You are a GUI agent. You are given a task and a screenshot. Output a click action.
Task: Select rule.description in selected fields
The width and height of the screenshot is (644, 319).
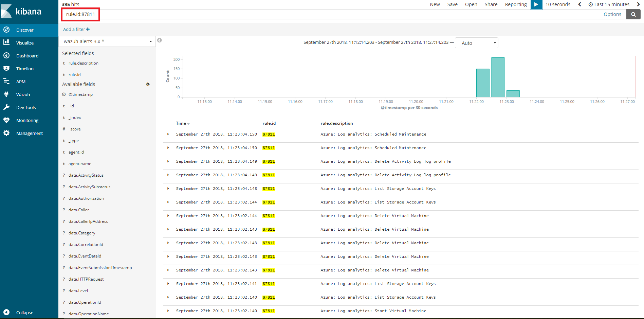click(x=83, y=63)
